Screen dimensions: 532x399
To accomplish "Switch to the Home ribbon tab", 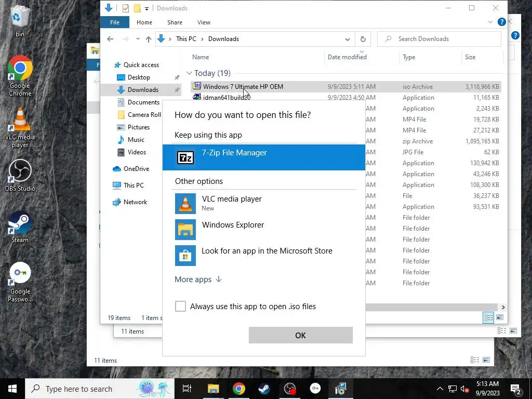I will 144,22.
